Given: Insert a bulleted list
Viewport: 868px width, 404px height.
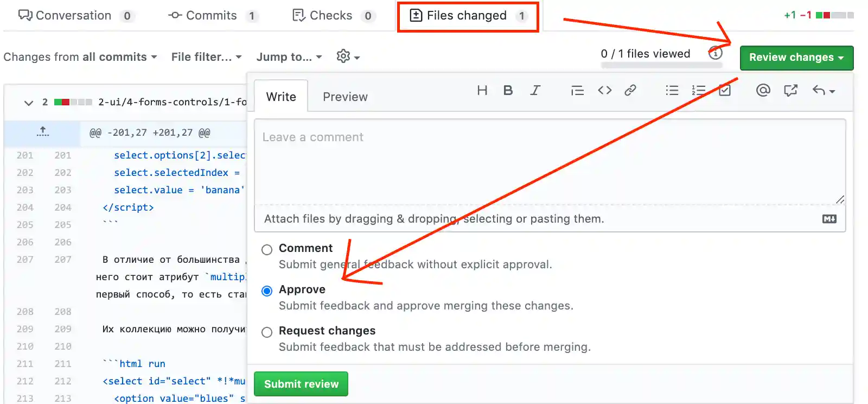Looking at the screenshot, I should point(672,91).
